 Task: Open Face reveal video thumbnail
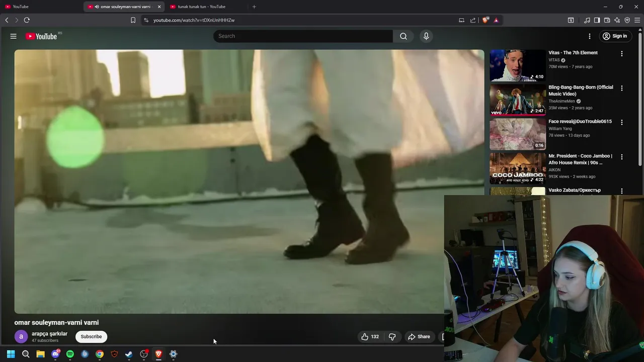pos(517,134)
